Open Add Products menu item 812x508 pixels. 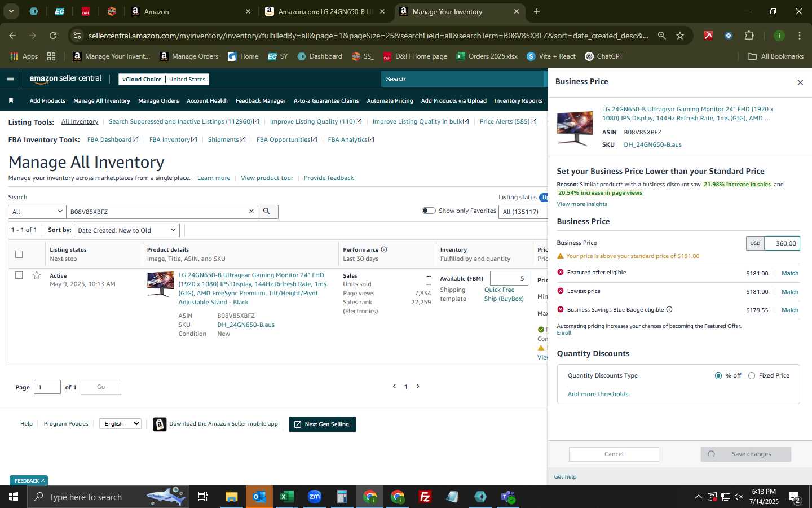coord(47,100)
